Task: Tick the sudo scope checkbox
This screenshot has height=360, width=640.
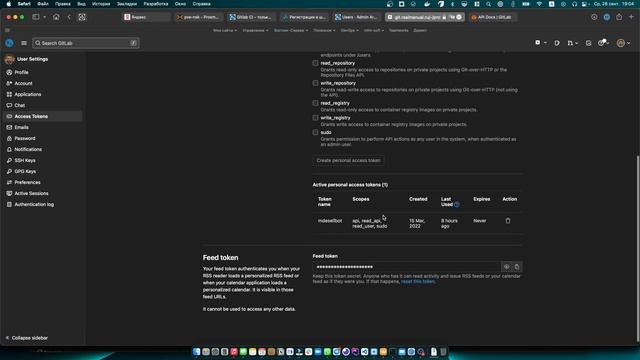Action: (315, 133)
